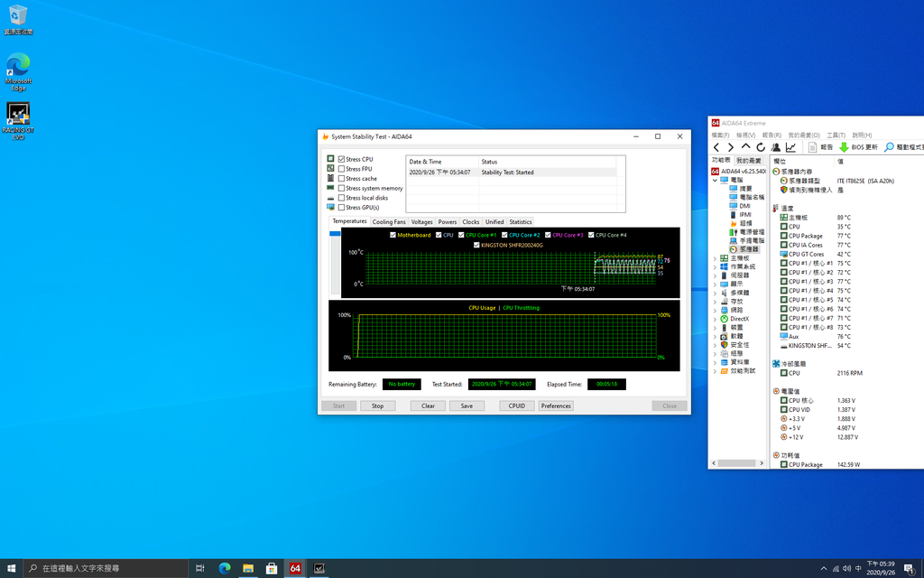Viewport: 924px width, 578px height.
Task: Expand the 主機板 motherboard tree node
Action: (x=716, y=258)
